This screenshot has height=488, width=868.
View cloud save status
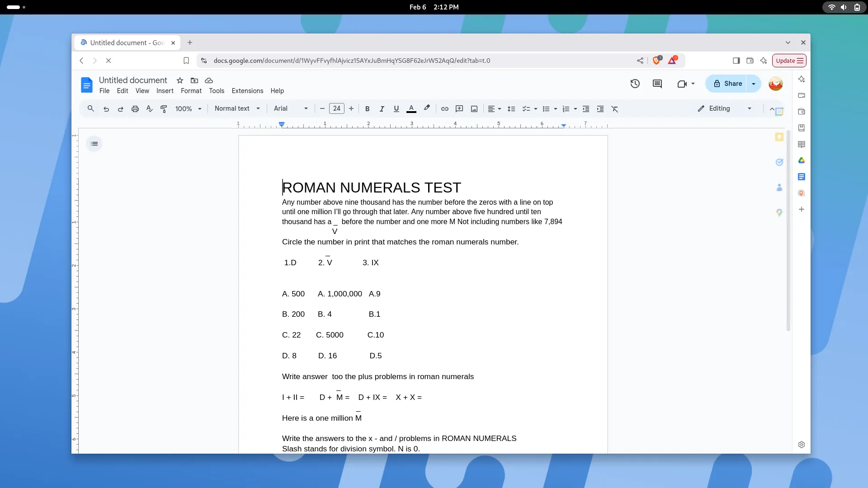pos(209,80)
